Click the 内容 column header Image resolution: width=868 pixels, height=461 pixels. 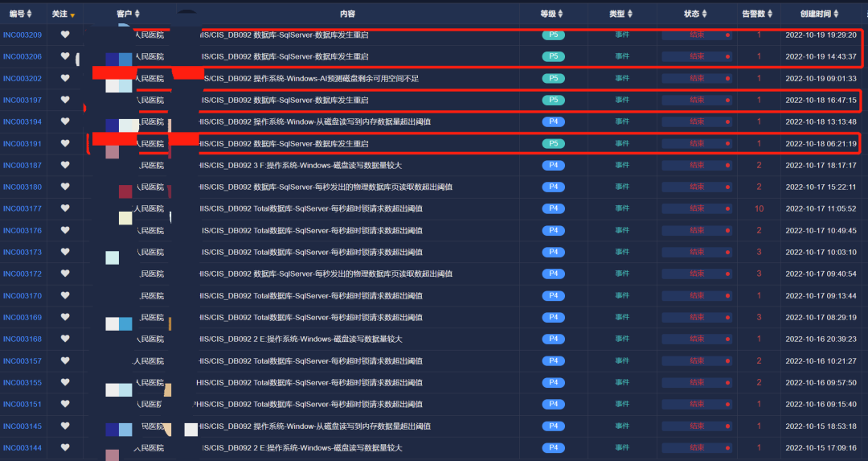point(348,14)
